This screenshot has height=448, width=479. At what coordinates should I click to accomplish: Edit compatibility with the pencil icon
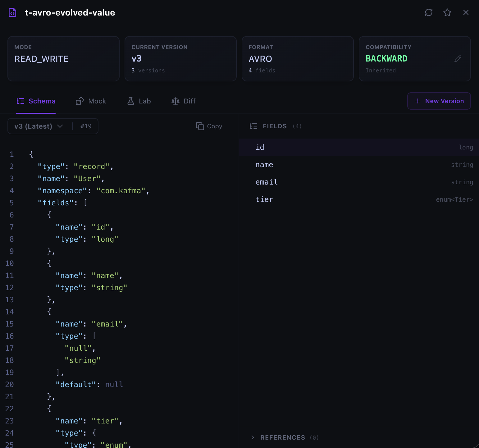click(x=458, y=59)
